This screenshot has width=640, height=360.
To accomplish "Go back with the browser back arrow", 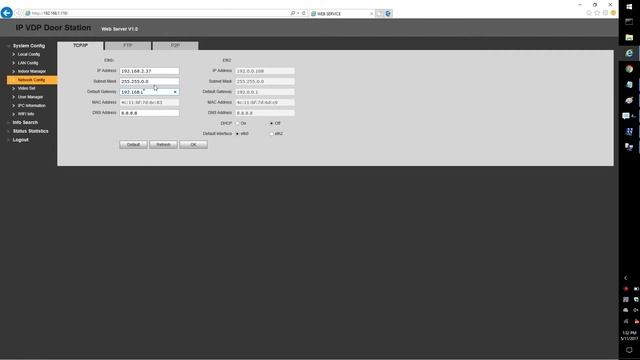I will click(6, 13).
